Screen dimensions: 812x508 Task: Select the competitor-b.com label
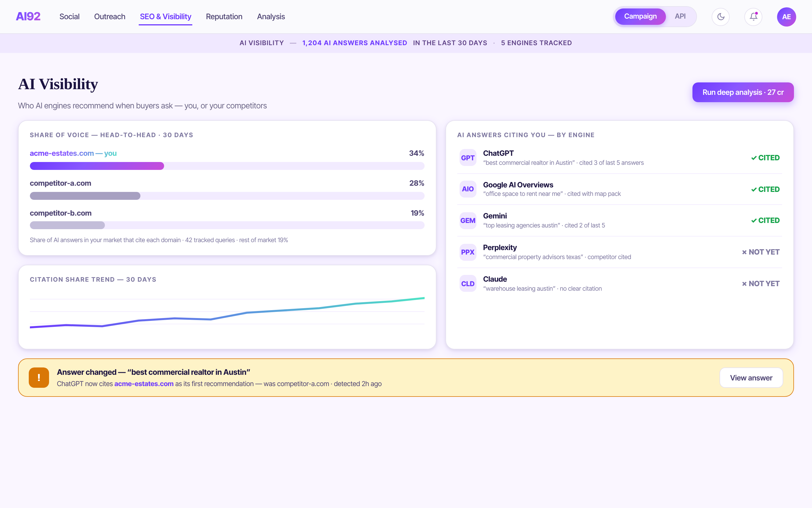coord(61,213)
